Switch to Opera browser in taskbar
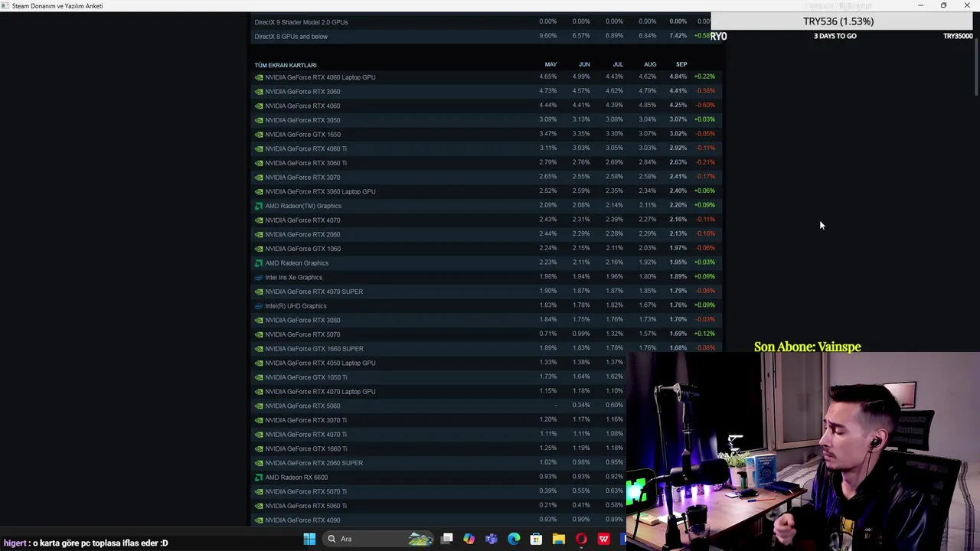Image resolution: width=980 pixels, height=551 pixels. [x=581, y=539]
